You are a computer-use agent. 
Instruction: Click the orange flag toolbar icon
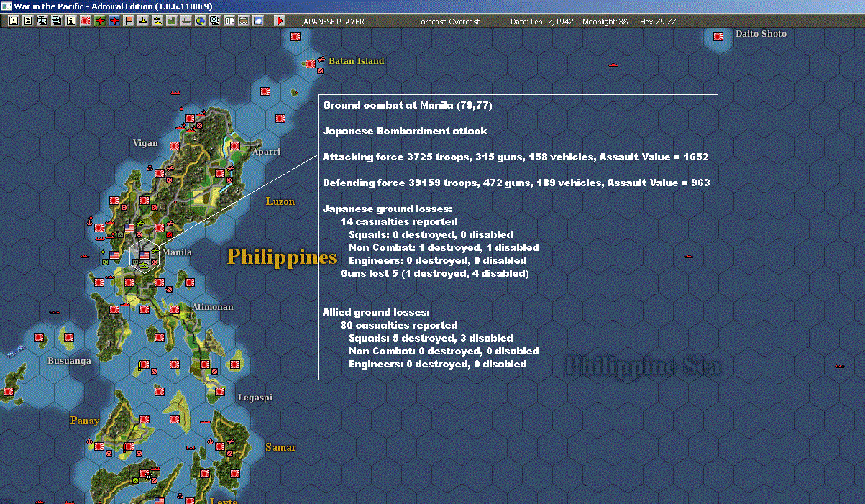click(129, 22)
